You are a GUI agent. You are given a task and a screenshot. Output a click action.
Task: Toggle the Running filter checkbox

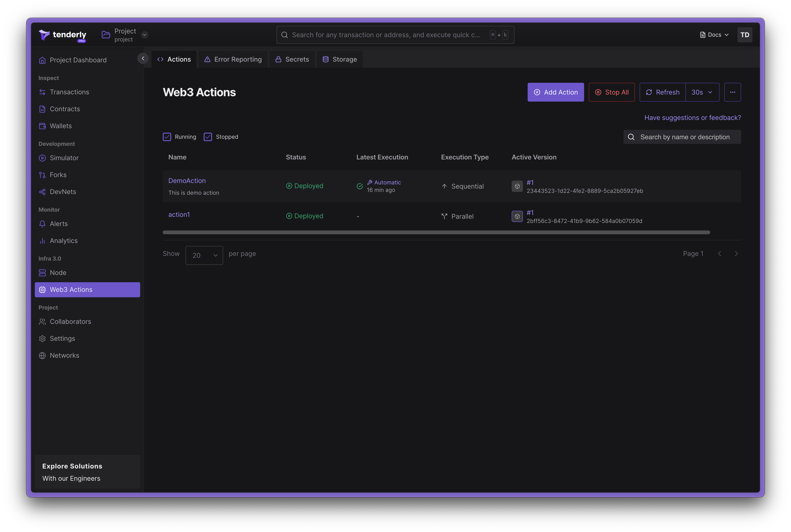point(167,137)
